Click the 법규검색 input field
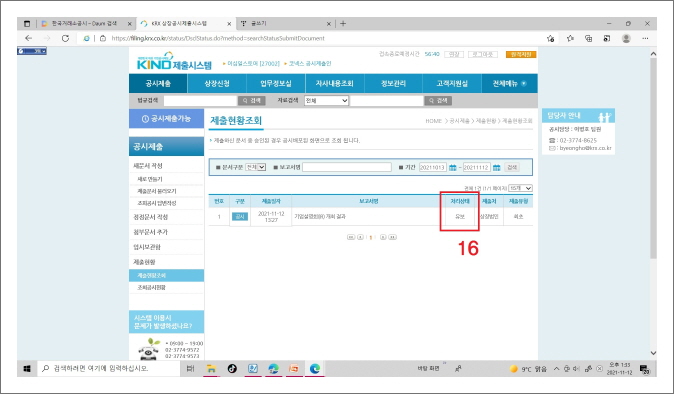Image resolution: width=674 pixels, height=394 pixels. pos(201,101)
